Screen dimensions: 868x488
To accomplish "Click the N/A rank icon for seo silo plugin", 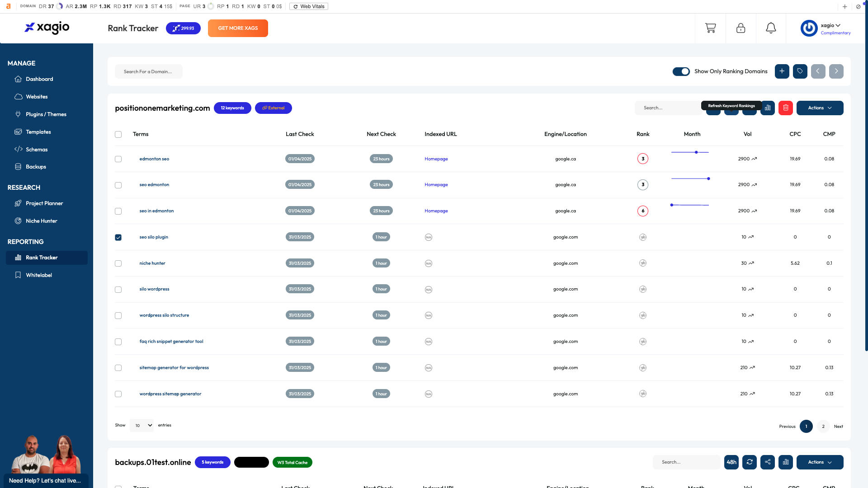I will click(642, 237).
